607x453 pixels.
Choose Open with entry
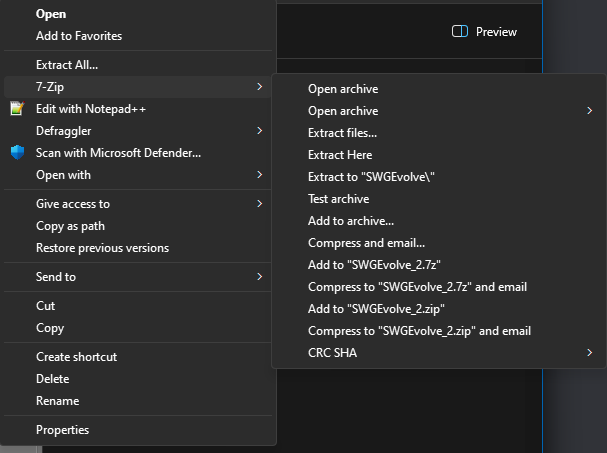(138, 175)
